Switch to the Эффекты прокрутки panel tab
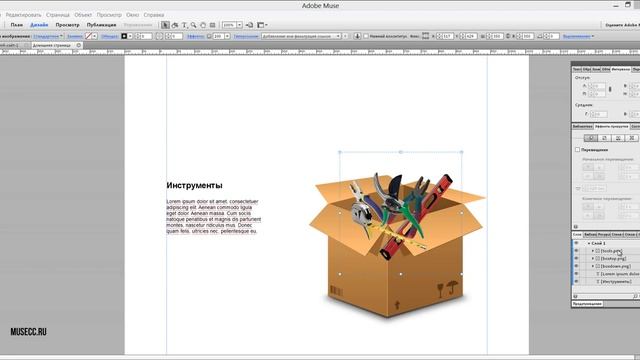 [611, 127]
